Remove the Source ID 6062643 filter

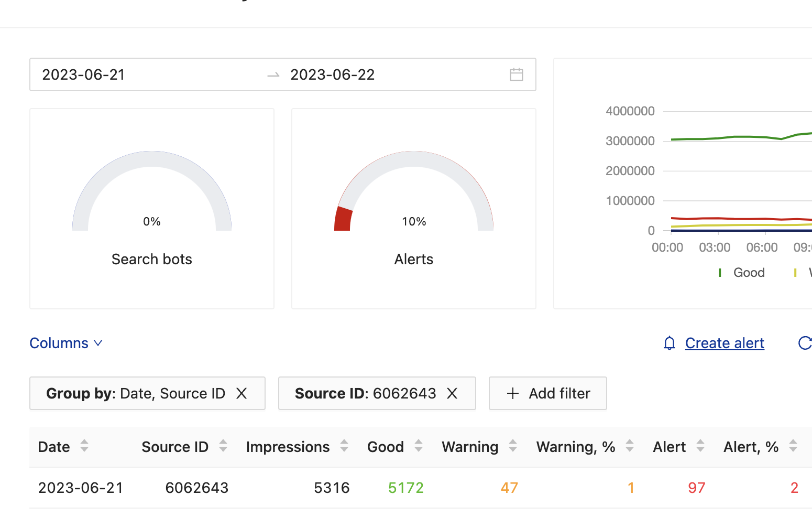tap(452, 393)
